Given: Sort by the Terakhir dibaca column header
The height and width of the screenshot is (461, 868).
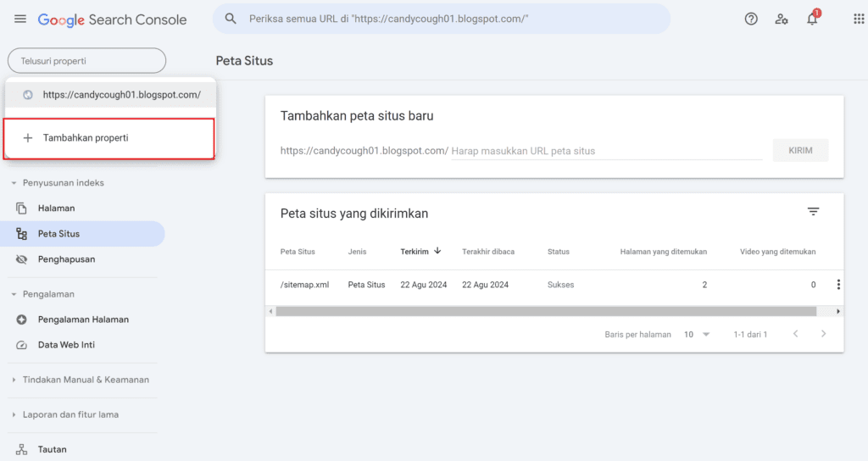Looking at the screenshot, I should tap(488, 251).
